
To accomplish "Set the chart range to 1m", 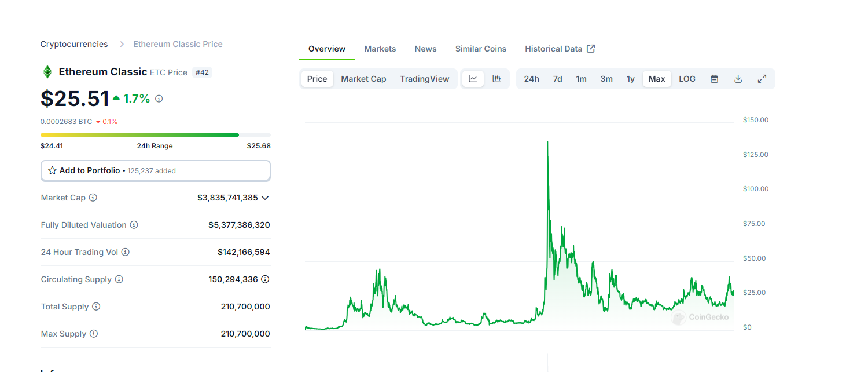I will point(581,79).
